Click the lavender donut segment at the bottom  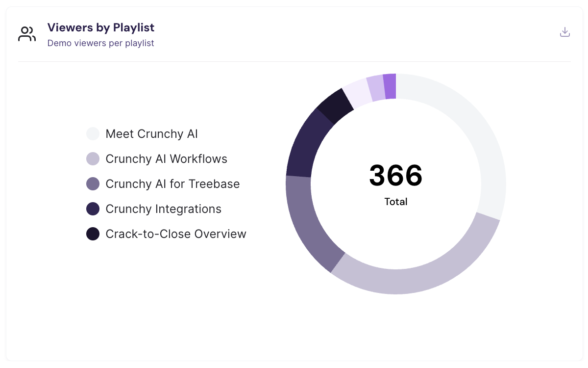(416, 280)
